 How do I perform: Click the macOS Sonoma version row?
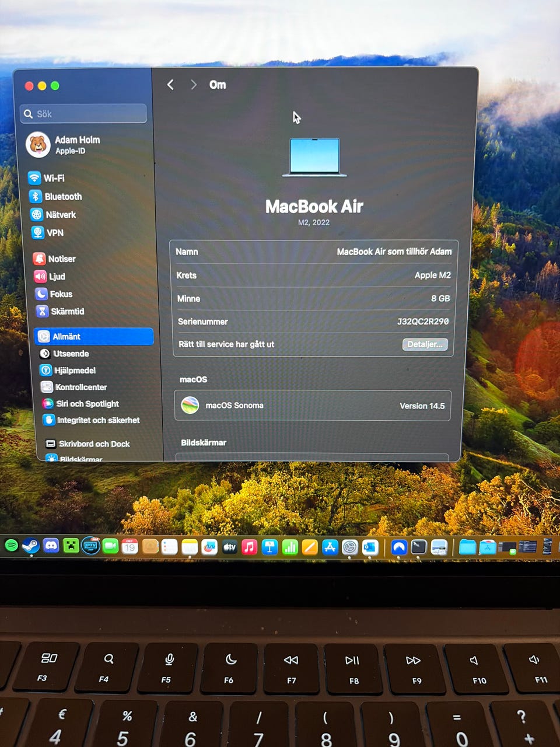pyautogui.click(x=312, y=406)
